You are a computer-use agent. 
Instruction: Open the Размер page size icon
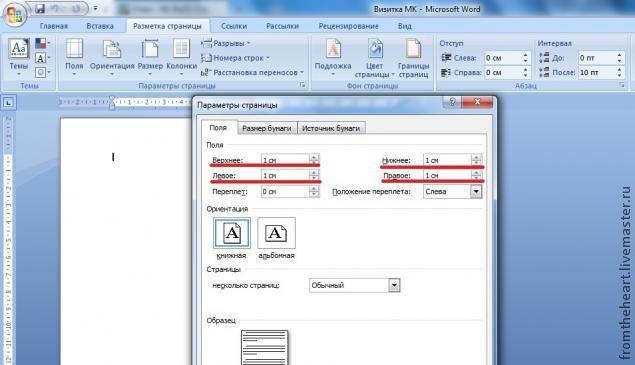[x=150, y=49]
